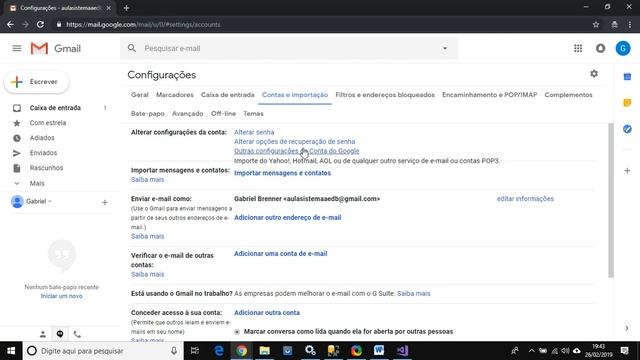Open Visual Studio from the taskbar

point(402,351)
